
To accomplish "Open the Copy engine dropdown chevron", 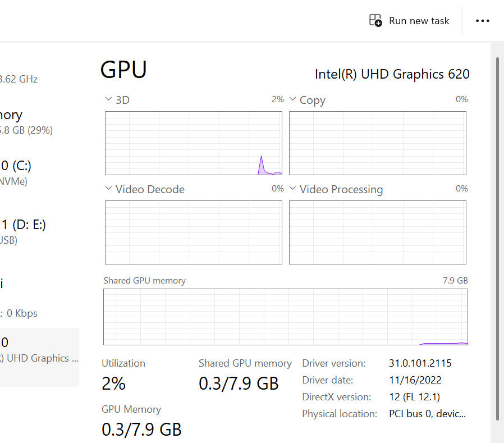I will (x=292, y=100).
